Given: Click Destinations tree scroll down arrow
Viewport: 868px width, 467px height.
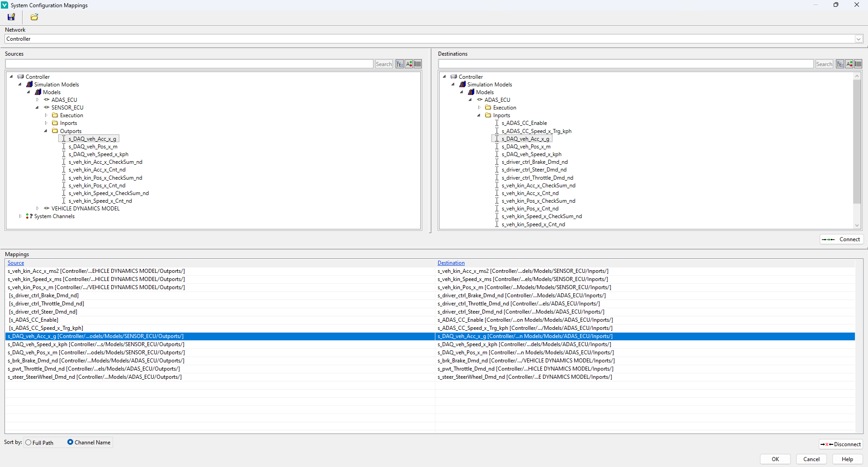Looking at the screenshot, I should [857, 225].
